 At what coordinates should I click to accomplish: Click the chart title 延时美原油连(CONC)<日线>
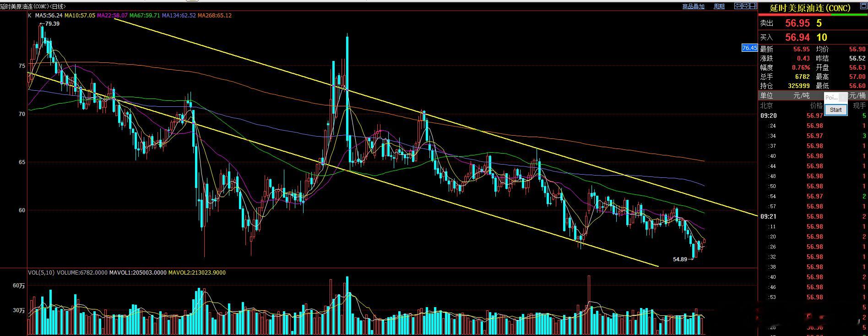pyautogui.click(x=33, y=6)
